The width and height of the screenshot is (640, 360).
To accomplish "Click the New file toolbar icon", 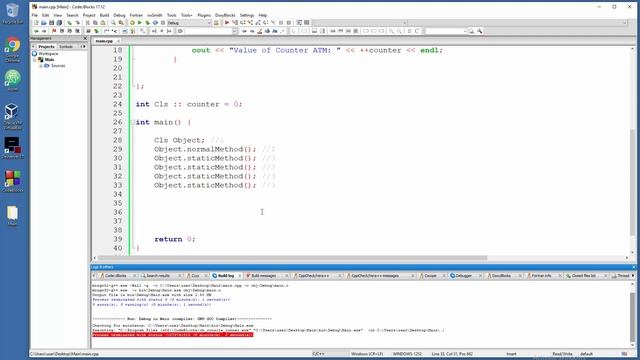I will [36, 23].
